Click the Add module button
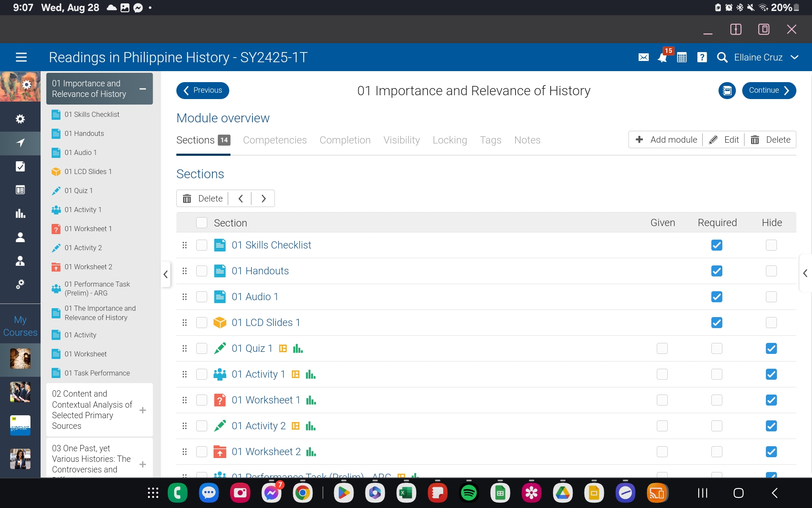This screenshot has width=812, height=508. click(667, 140)
